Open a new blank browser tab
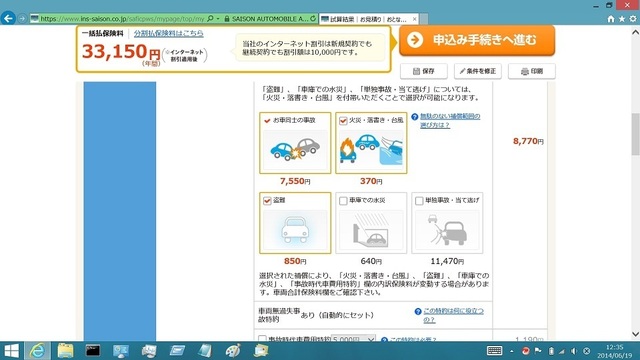 tap(424, 19)
